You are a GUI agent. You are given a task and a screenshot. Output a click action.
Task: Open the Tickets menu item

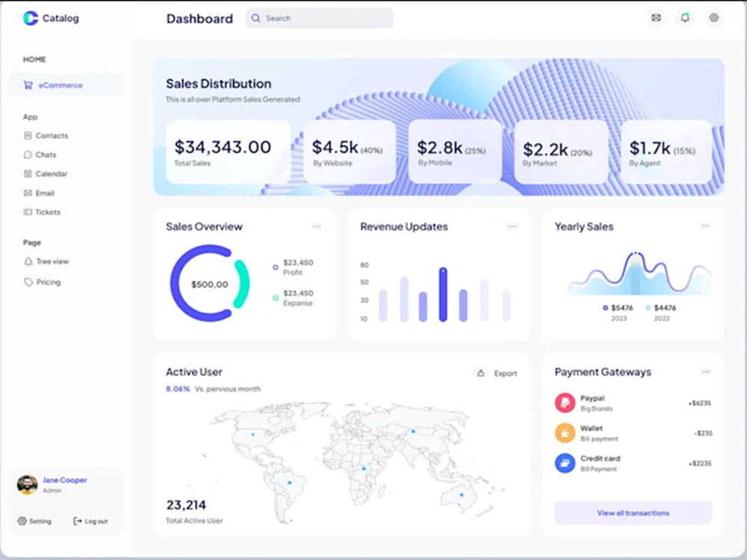(43, 212)
